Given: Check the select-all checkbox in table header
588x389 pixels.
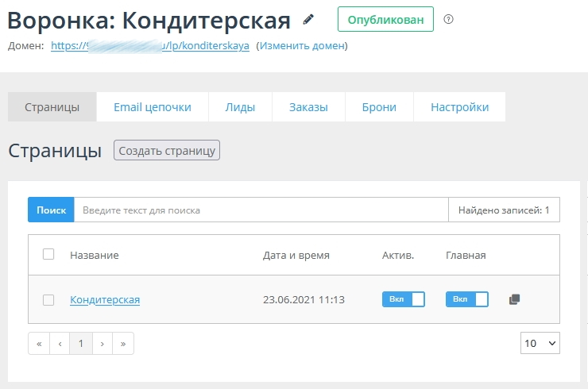Looking at the screenshot, I should tap(48, 255).
